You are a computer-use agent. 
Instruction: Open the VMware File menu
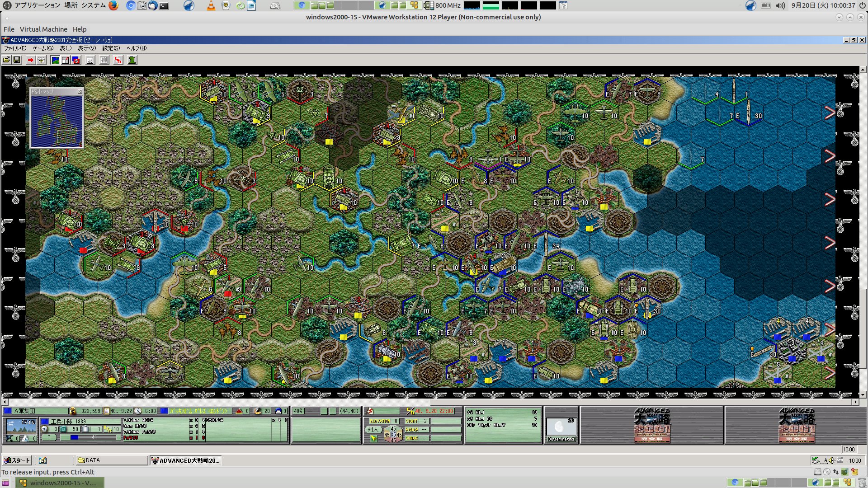click(9, 29)
